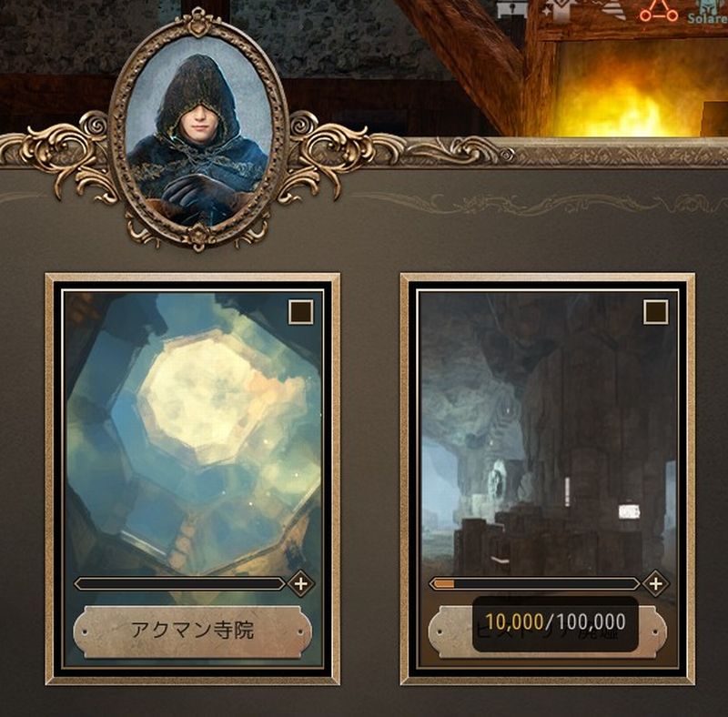Click the plus icon beside the orange progress bar
Screen dimensions: 728x717
655,584
